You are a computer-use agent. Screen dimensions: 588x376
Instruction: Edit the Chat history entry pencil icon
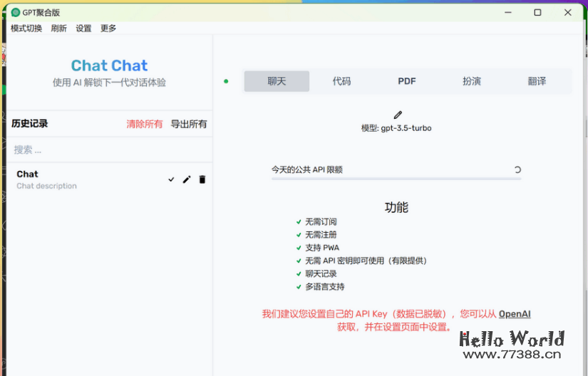[186, 179]
